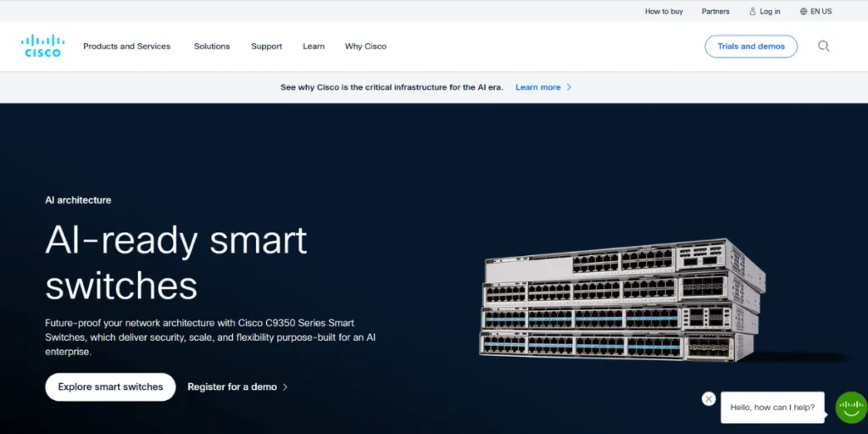Click the Log in link
868x434 pixels.
pyautogui.click(x=770, y=11)
